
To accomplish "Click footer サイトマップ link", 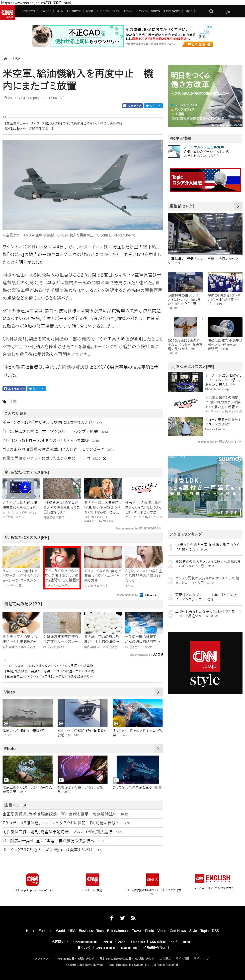I will coord(202,959).
